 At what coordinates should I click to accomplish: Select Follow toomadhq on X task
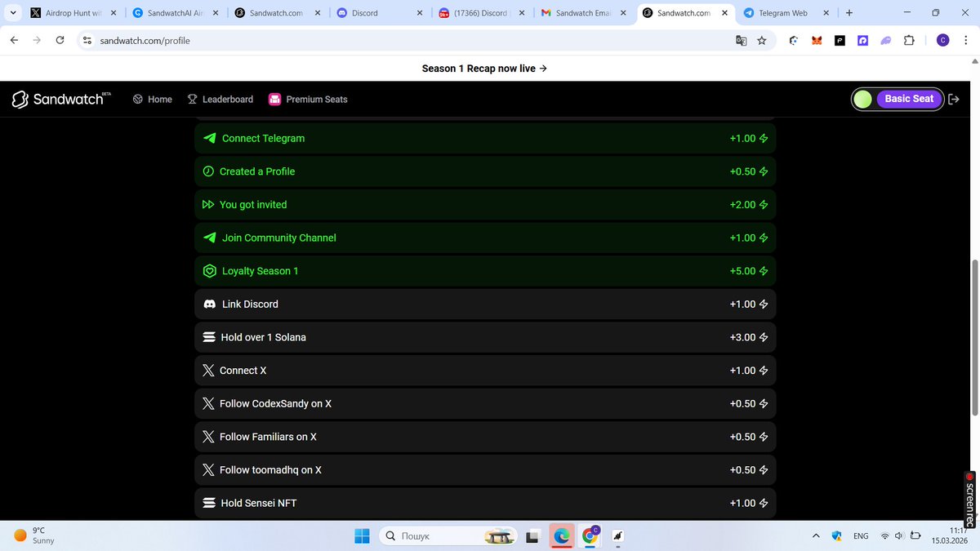click(485, 470)
